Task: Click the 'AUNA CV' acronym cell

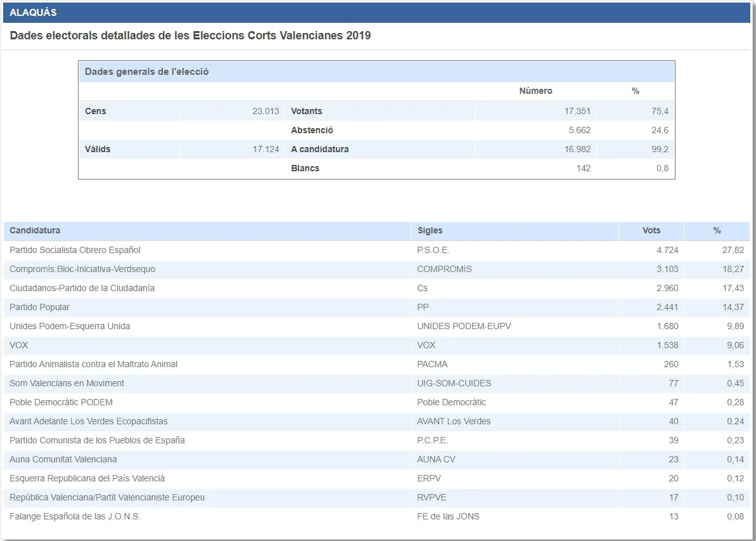Action: coord(436,459)
